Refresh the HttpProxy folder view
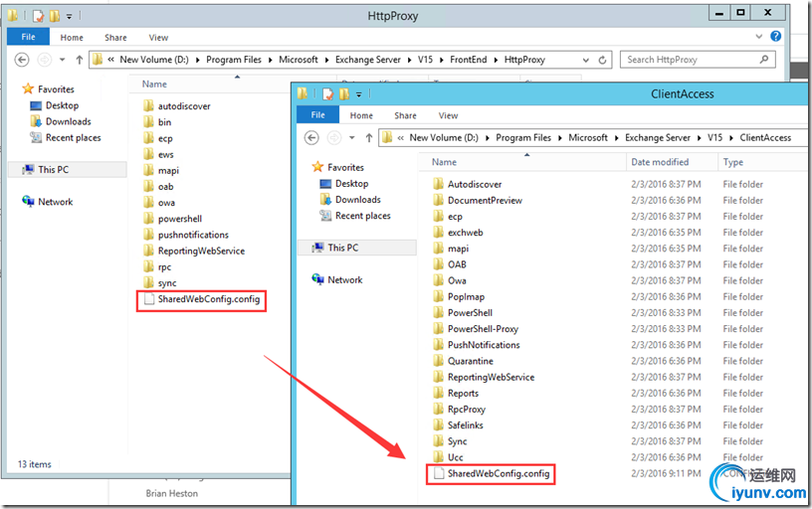The width and height of the screenshot is (812, 509). coord(602,60)
